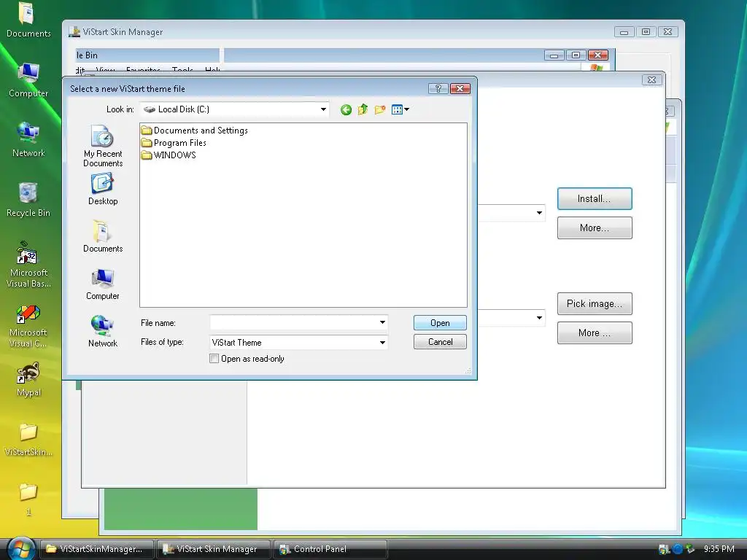Select Recycle Bin desktop icon
The height and width of the screenshot is (560, 747).
pyautogui.click(x=28, y=200)
